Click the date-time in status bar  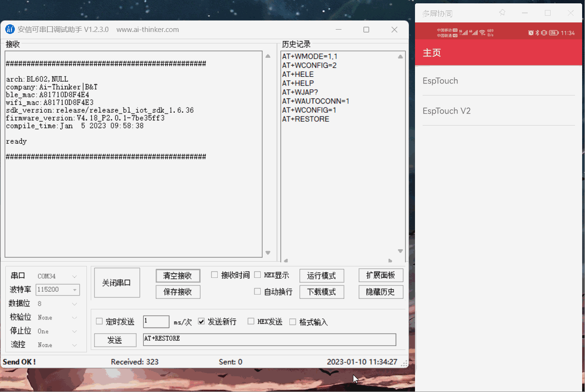[362, 362]
